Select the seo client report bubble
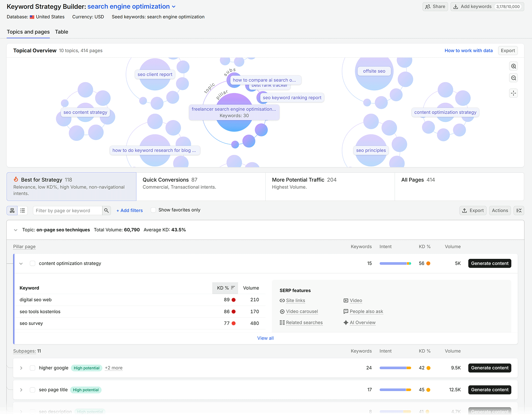 (x=155, y=75)
